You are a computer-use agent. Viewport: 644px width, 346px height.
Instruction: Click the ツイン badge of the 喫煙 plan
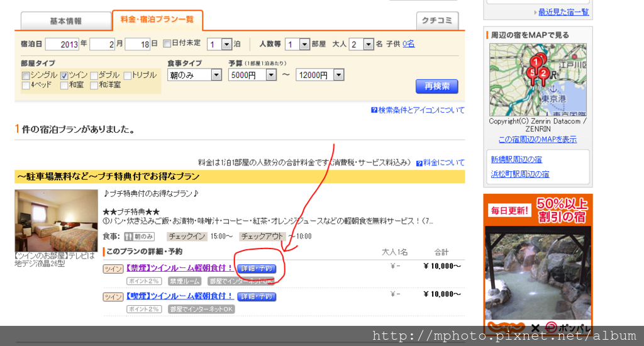pyautogui.click(x=113, y=297)
